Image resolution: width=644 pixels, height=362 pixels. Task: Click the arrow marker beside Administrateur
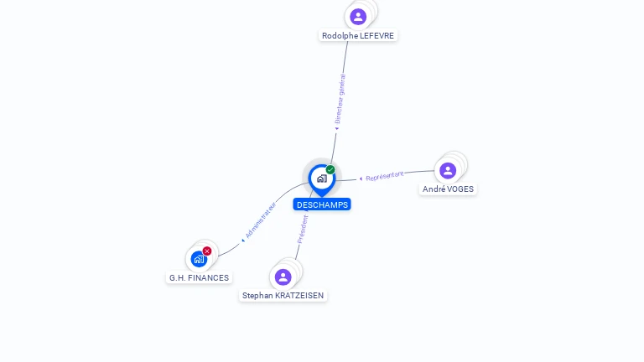pyautogui.click(x=242, y=240)
